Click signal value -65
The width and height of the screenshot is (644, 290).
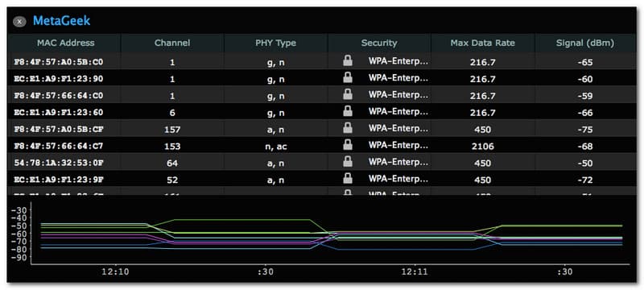(x=585, y=63)
